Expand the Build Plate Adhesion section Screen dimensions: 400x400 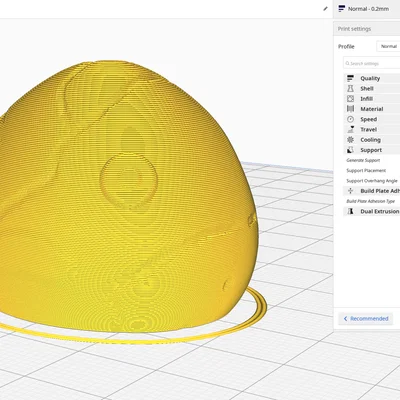tap(372, 191)
